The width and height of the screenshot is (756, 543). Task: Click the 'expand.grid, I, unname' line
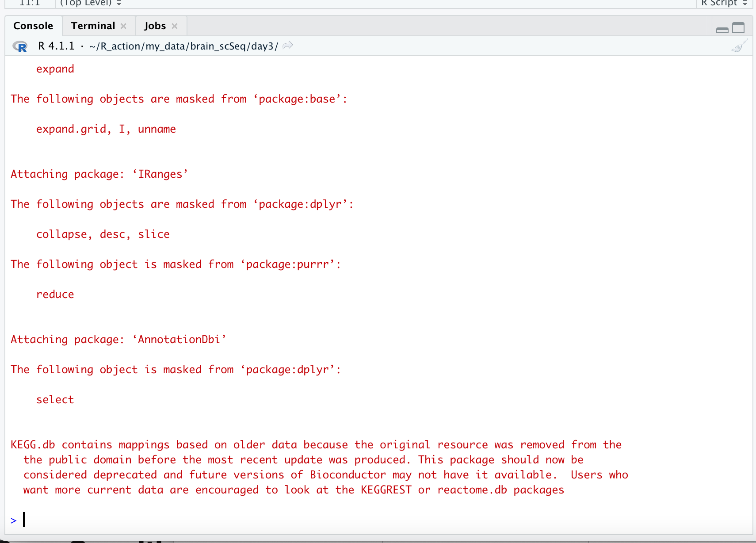click(x=106, y=129)
